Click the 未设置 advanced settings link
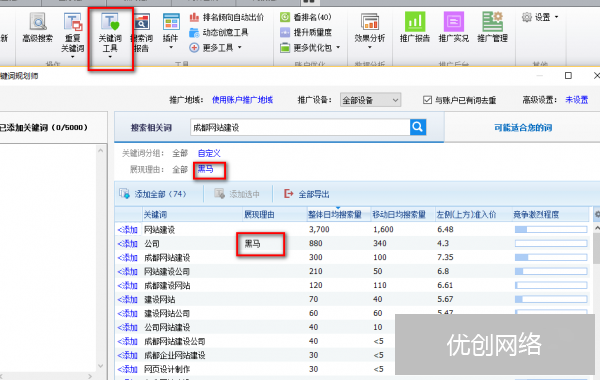 577,100
